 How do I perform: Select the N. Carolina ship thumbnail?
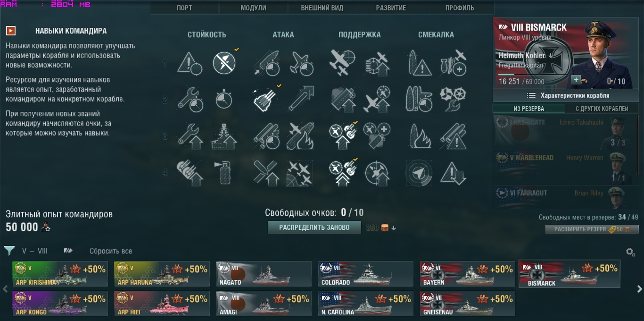coord(366,304)
